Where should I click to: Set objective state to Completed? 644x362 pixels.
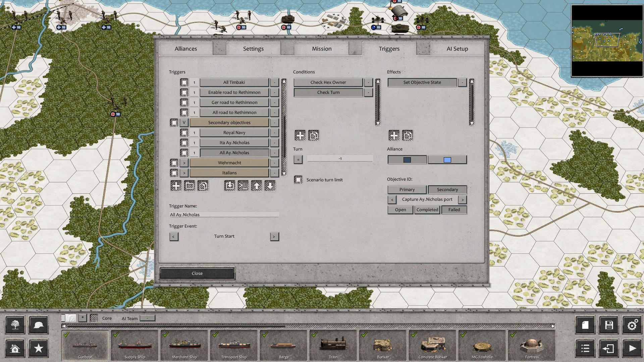tap(427, 210)
